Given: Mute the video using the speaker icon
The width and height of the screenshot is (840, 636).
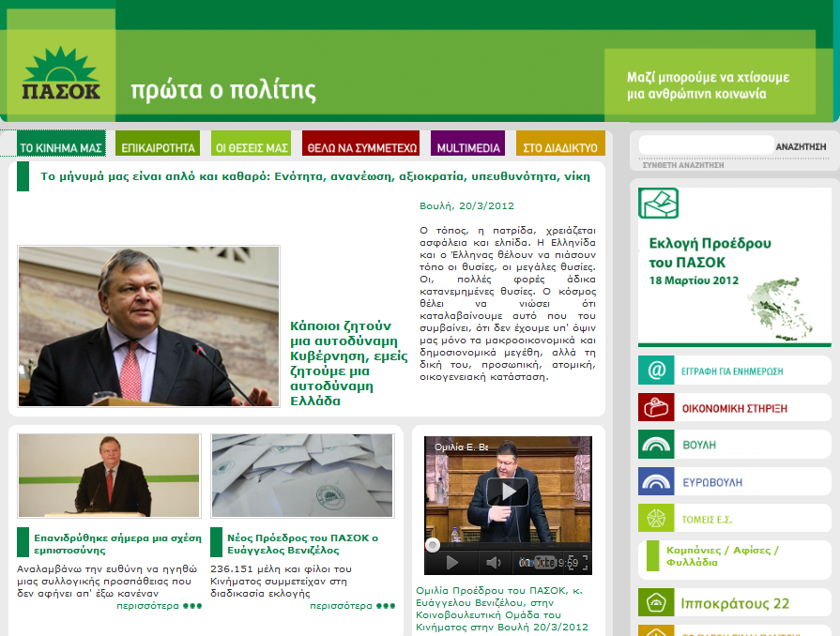Looking at the screenshot, I should [x=493, y=563].
